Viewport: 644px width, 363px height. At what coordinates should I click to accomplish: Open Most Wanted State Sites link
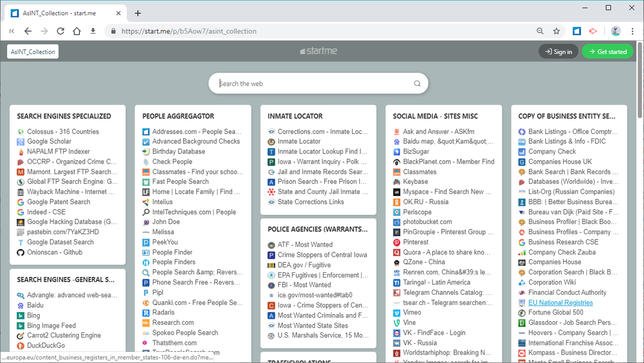(313, 325)
